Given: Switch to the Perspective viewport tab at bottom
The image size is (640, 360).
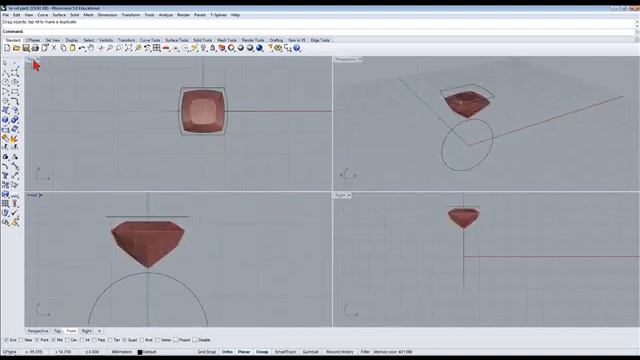Looking at the screenshot, I should click(38, 331).
